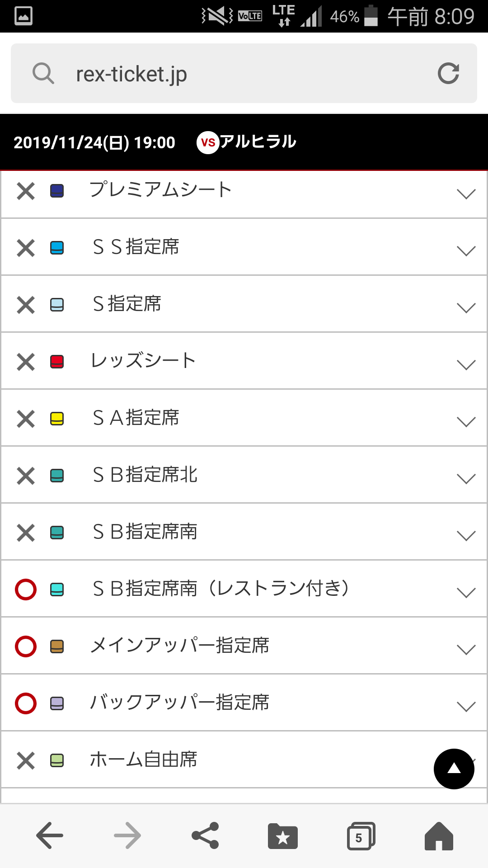The image size is (488, 868).
Task: Tap the ＳＢ指定席南（レストラン付き） label
Action: 221,589
